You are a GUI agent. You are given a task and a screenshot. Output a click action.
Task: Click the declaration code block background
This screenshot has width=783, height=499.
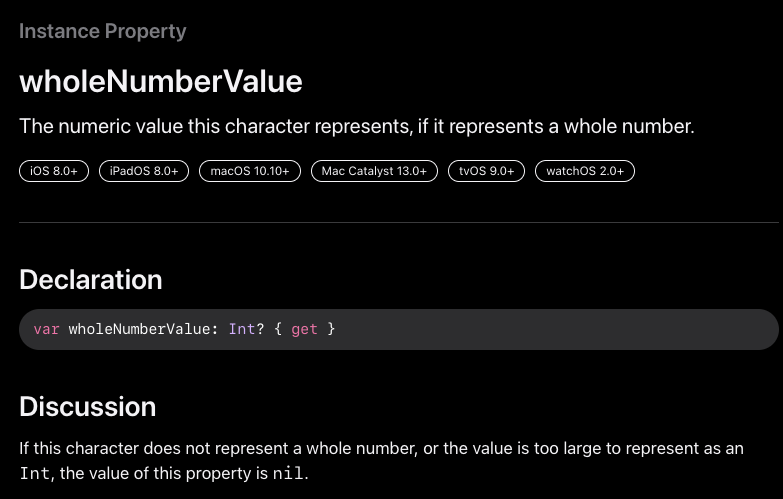[x=399, y=329]
